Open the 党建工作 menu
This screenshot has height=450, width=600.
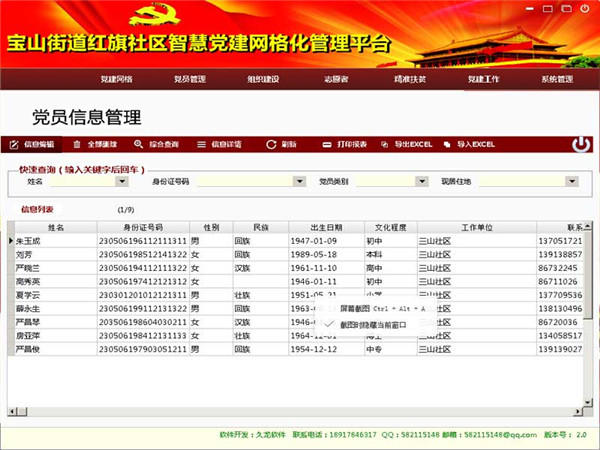click(x=483, y=79)
